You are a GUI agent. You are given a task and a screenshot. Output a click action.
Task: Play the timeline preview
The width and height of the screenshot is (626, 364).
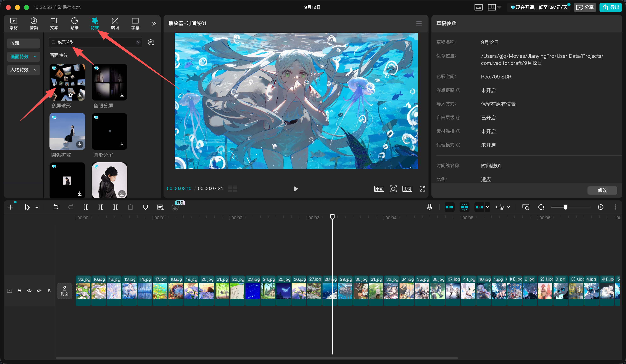click(296, 189)
